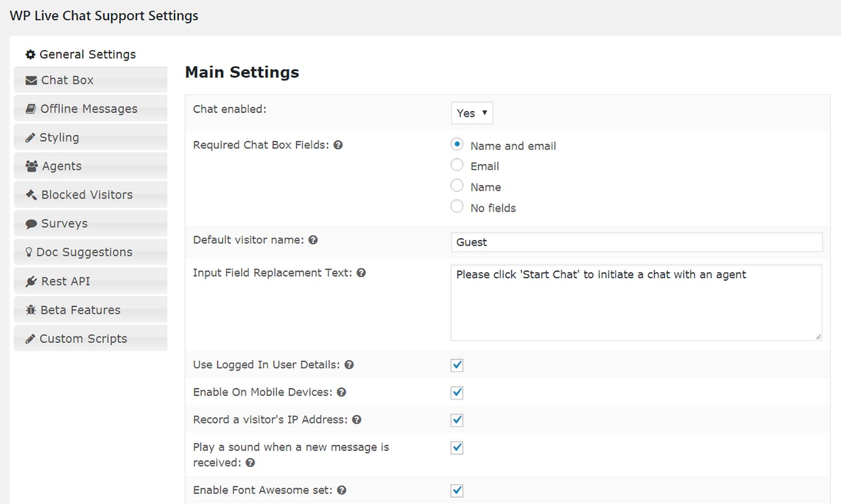Open the Surveys tab
The height and width of the screenshot is (504, 841).
click(90, 223)
